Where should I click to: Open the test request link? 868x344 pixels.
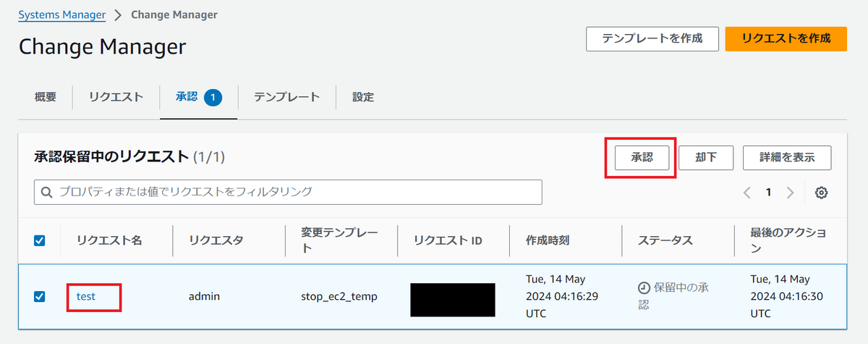pyautogui.click(x=86, y=296)
